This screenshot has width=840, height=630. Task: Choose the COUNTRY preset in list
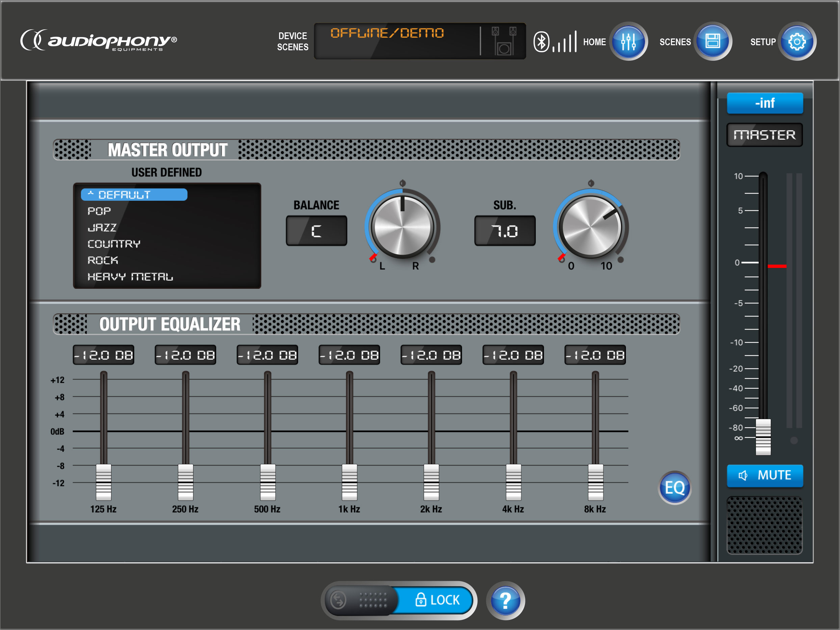(114, 244)
